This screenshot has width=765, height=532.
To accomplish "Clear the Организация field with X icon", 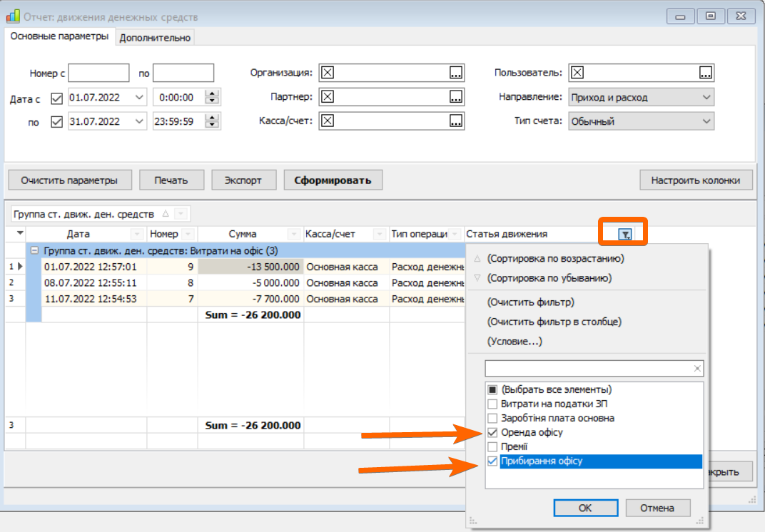I will (328, 73).
